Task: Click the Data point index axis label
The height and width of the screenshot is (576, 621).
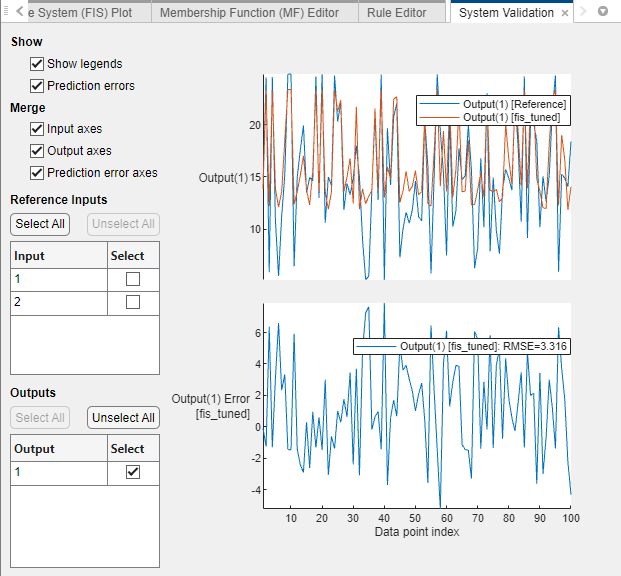Action: (x=417, y=532)
